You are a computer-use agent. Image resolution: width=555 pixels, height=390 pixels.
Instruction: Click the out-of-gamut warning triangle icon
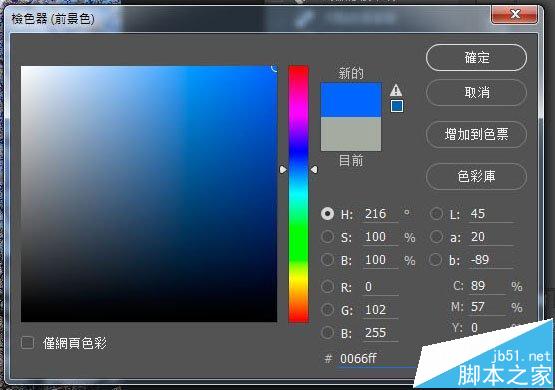(396, 90)
